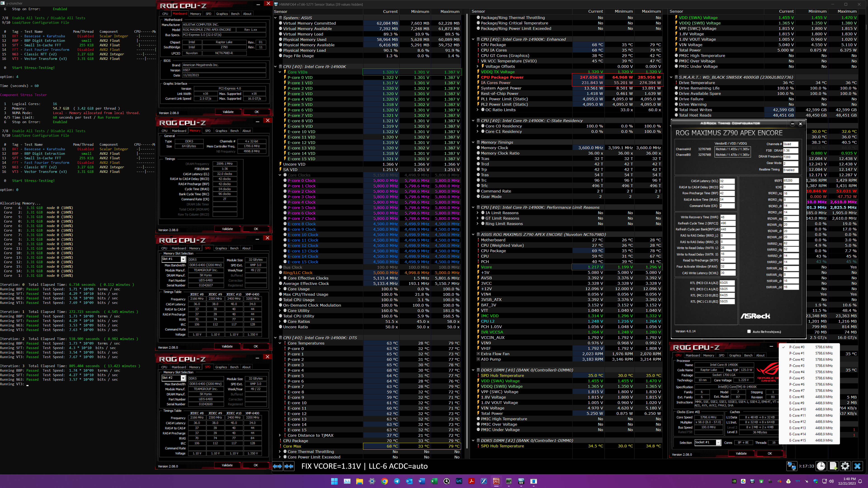Open SPD tab in CPU-Z processor window
Image resolution: width=868 pixels, height=488 pixels.
[x=722, y=355]
